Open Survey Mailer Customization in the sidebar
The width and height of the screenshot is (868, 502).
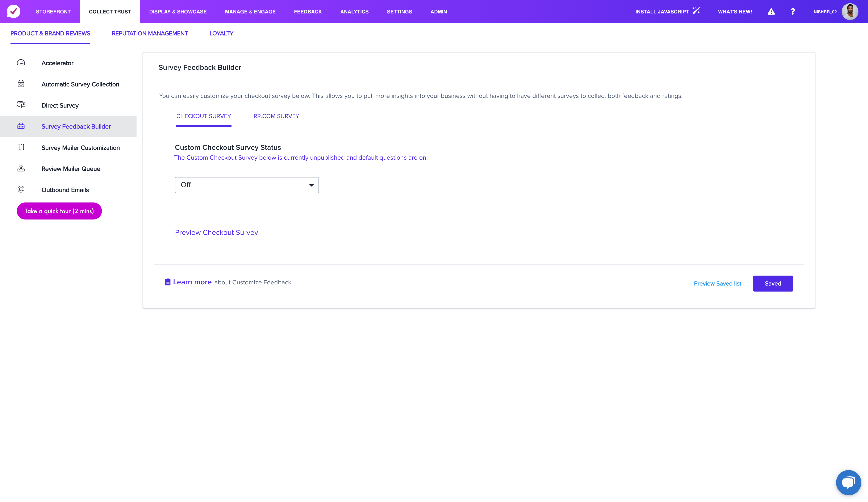click(x=81, y=148)
